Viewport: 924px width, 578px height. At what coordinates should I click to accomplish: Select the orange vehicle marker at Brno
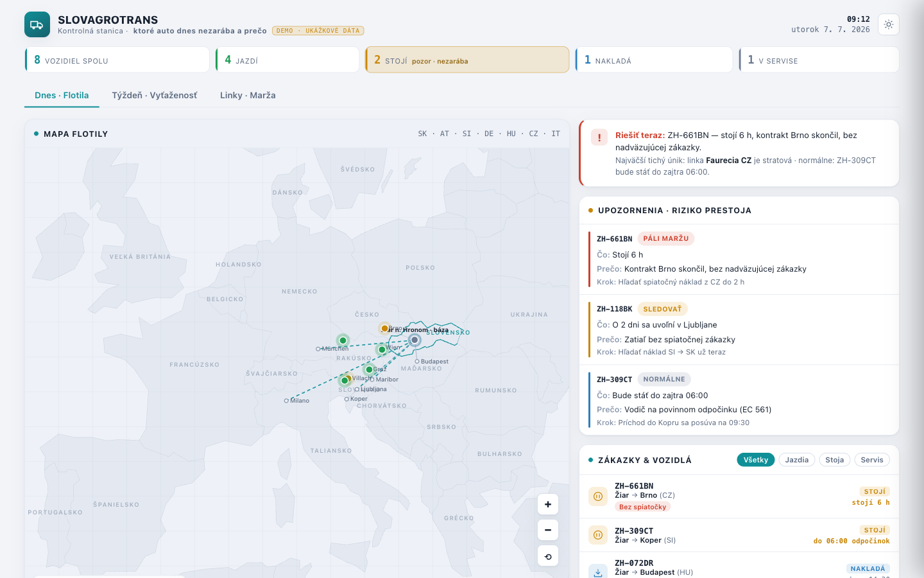[x=384, y=328]
